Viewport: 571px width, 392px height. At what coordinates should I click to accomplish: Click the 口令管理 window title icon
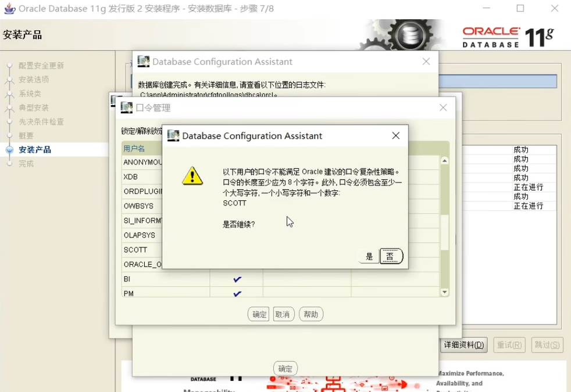(x=126, y=107)
